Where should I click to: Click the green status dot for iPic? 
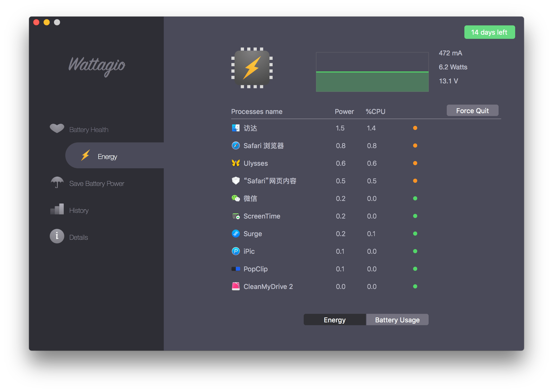pos(415,251)
